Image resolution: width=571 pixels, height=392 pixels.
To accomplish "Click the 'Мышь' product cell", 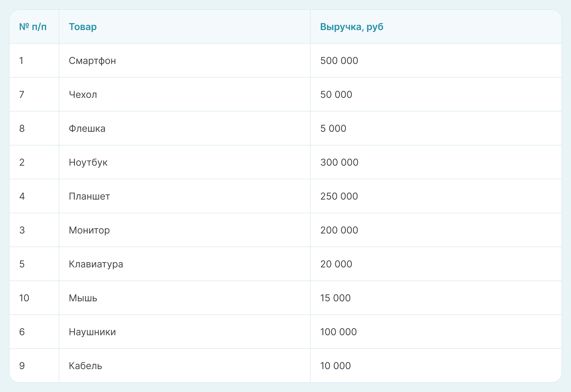I will tap(83, 298).
